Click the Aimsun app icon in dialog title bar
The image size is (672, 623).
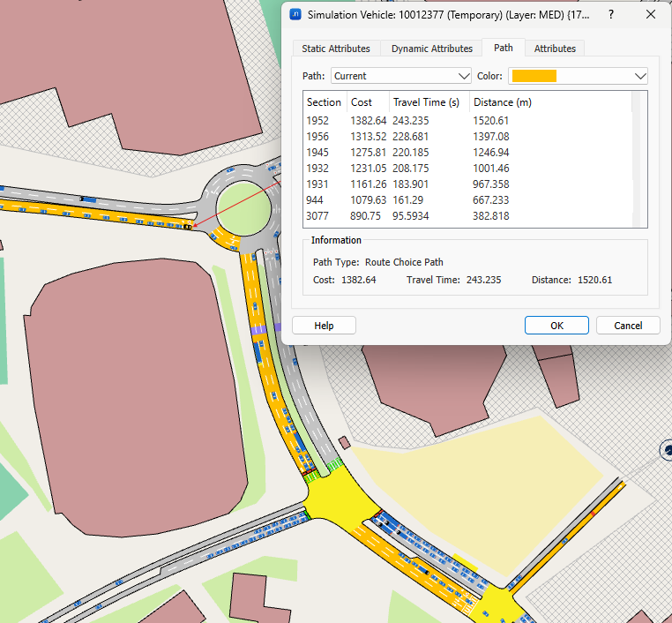tap(295, 15)
